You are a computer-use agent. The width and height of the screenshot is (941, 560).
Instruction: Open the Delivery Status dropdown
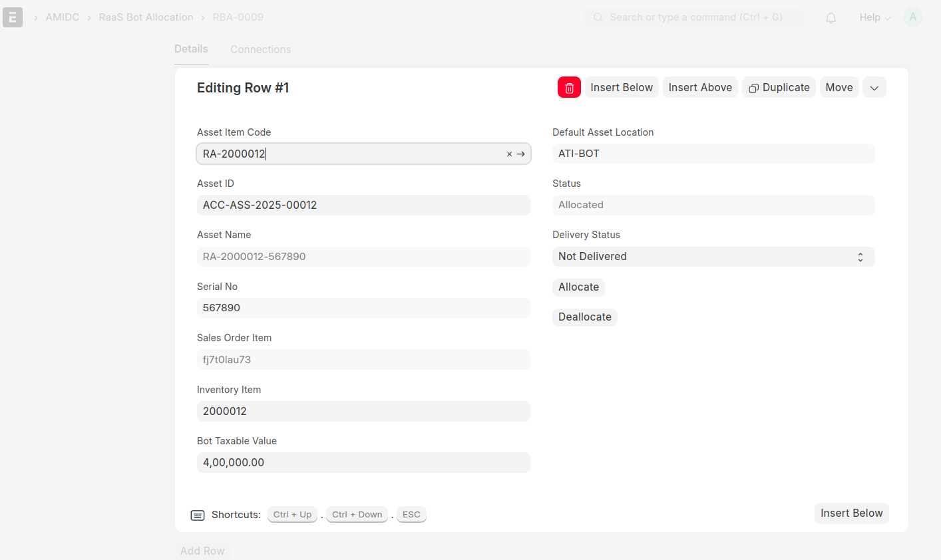coord(713,257)
